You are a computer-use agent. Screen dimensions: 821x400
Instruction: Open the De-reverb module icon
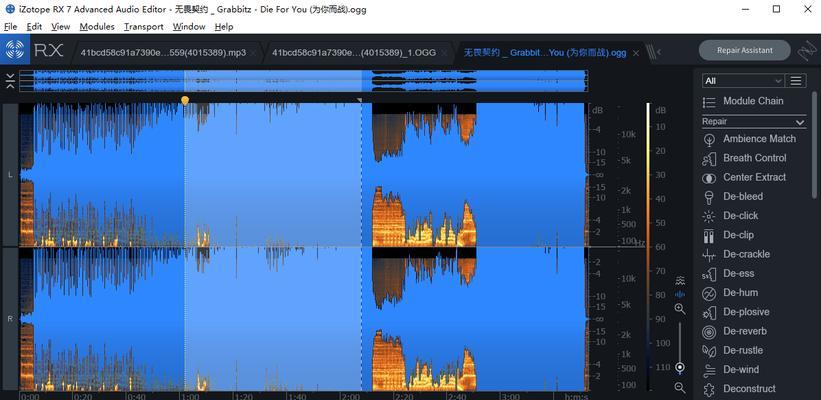coord(709,331)
